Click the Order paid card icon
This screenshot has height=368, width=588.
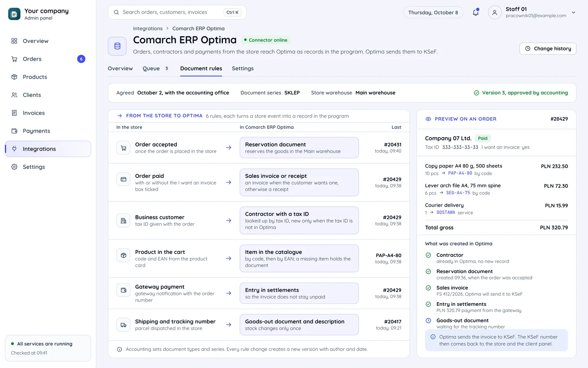click(123, 179)
